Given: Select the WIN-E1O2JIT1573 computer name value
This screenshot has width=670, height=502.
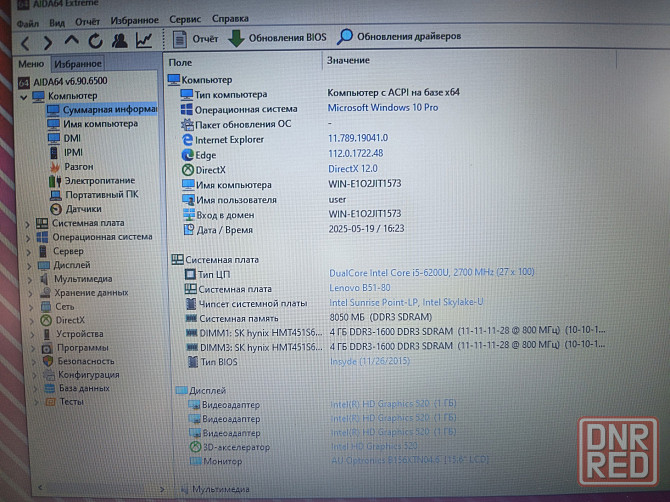Looking at the screenshot, I should tap(364, 184).
